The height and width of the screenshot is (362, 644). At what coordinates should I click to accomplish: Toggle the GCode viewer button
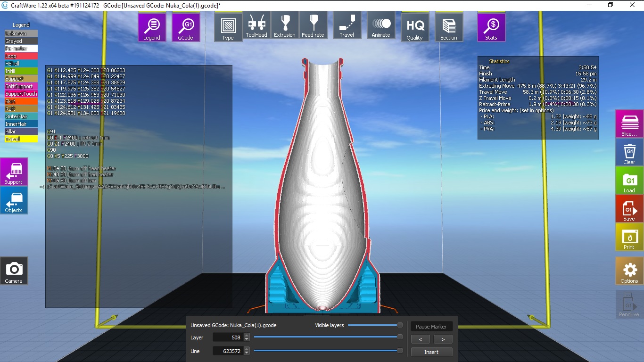[x=186, y=27]
